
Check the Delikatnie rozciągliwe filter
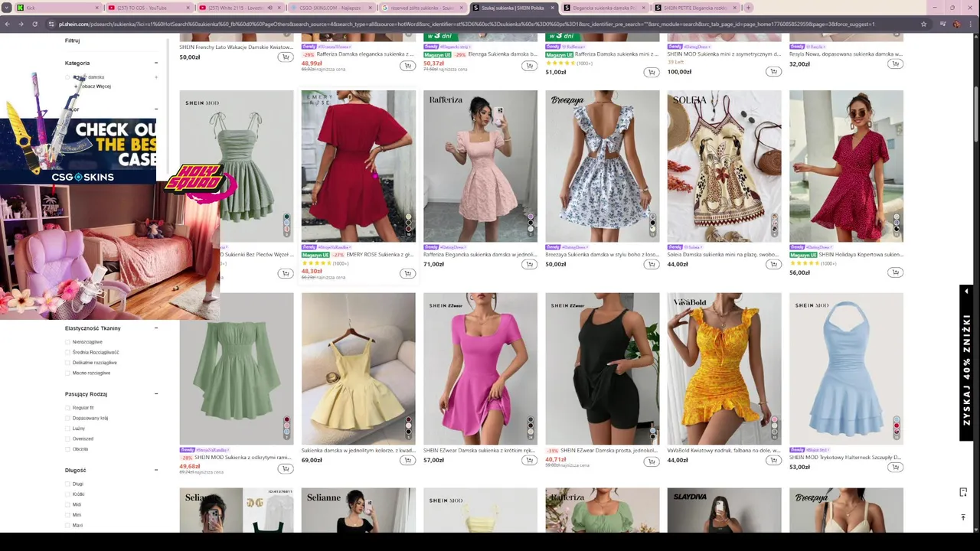coord(67,363)
